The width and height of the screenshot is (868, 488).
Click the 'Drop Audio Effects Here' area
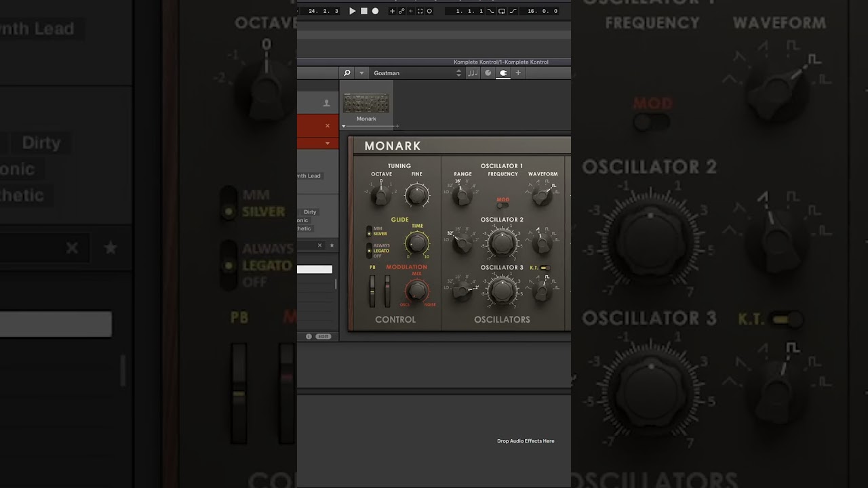tap(526, 441)
